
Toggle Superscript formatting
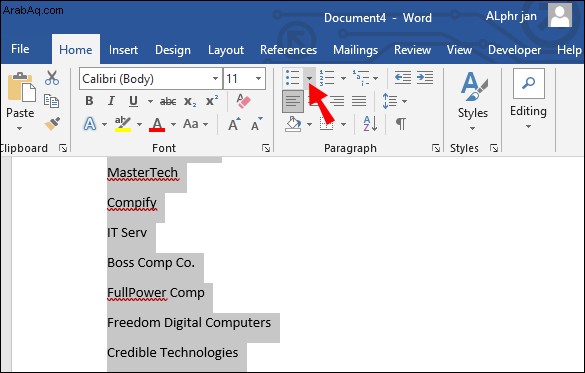[x=212, y=100]
